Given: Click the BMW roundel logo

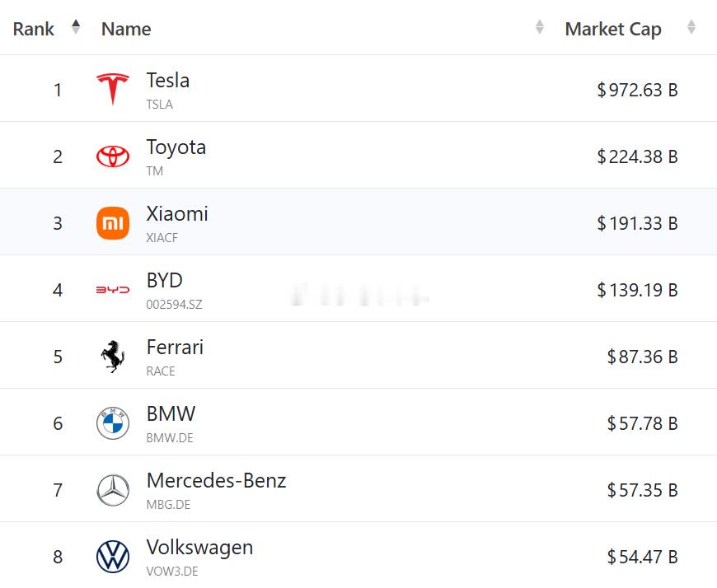Looking at the screenshot, I should [x=113, y=423].
